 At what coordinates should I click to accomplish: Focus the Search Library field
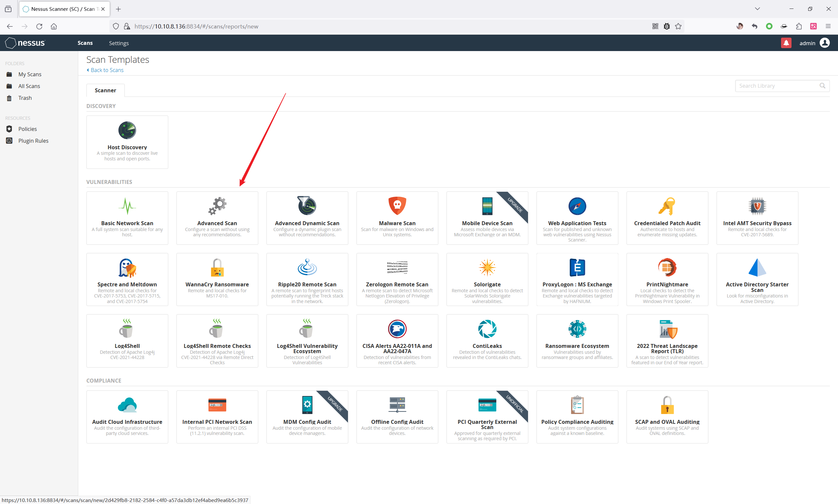782,86
